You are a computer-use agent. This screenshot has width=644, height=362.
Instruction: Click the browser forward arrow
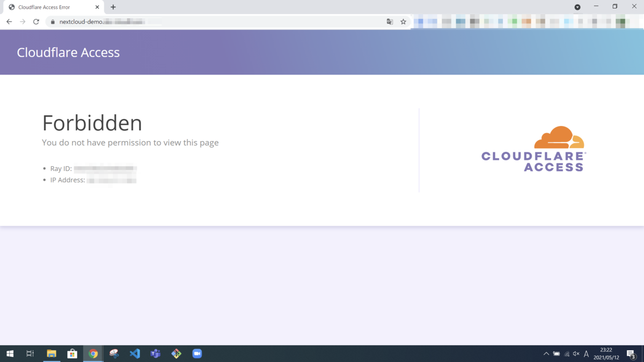pos(23,21)
